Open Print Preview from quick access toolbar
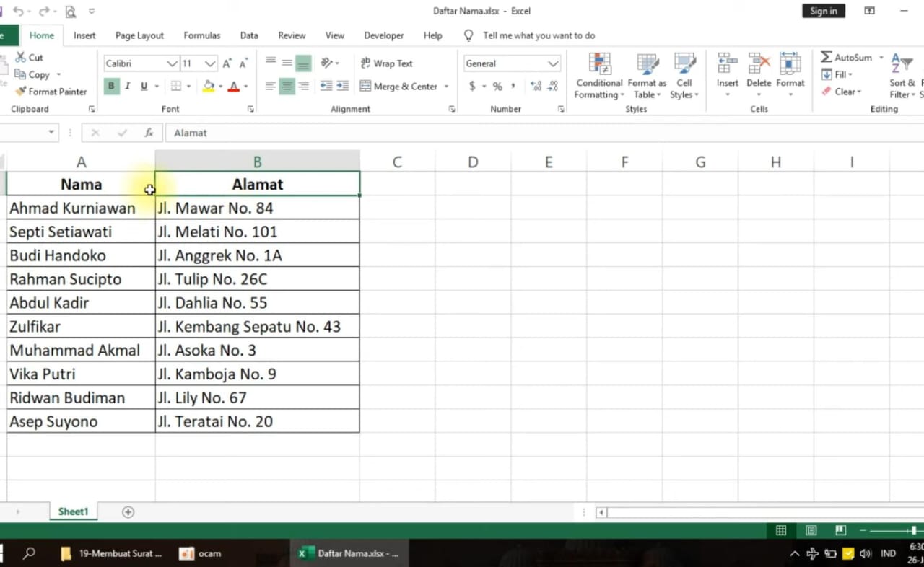This screenshot has width=924, height=567. 71,12
